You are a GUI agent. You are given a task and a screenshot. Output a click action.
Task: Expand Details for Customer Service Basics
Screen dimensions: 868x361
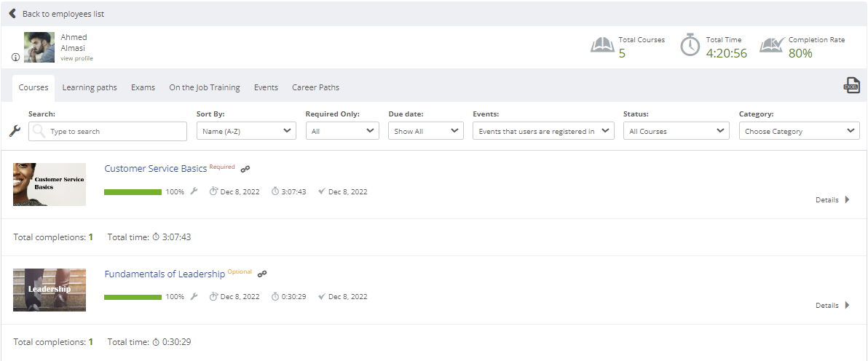(x=832, y=200)
